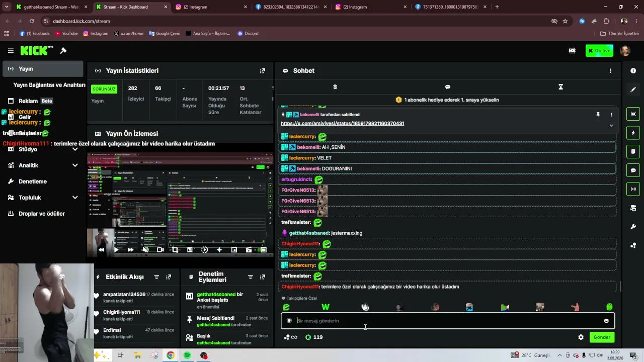
Task: Toggle the chat panel icon in right sidebar
Action: [633, 170]
